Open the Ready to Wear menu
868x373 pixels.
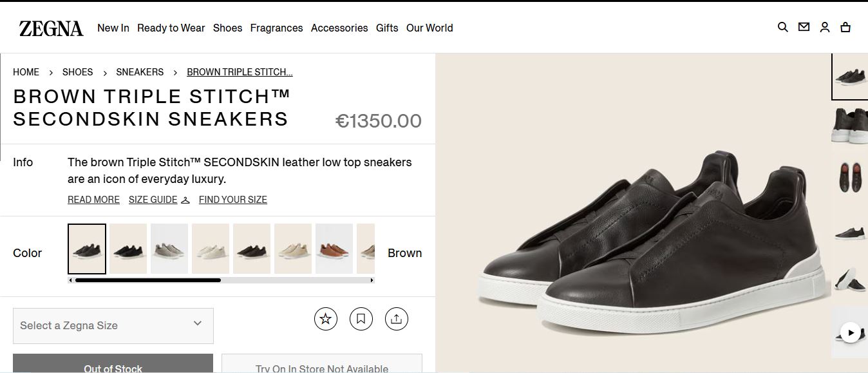(171, 28)
